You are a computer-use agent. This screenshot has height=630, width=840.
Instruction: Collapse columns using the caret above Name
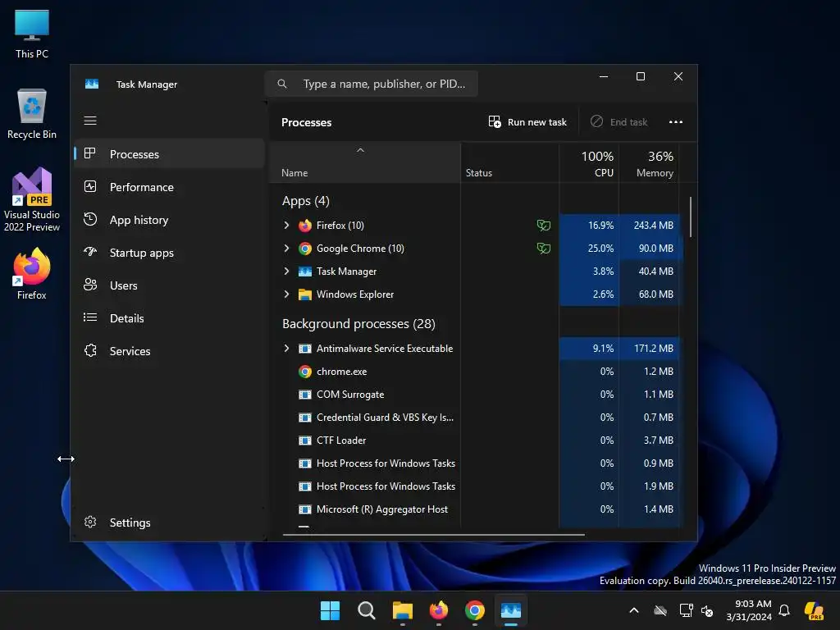[361, 151]
